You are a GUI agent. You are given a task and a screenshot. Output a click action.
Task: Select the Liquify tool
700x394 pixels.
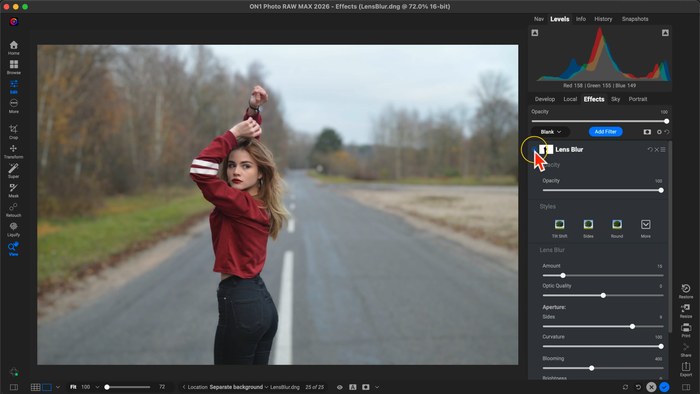pyautogui.click(x=13, y=229)
